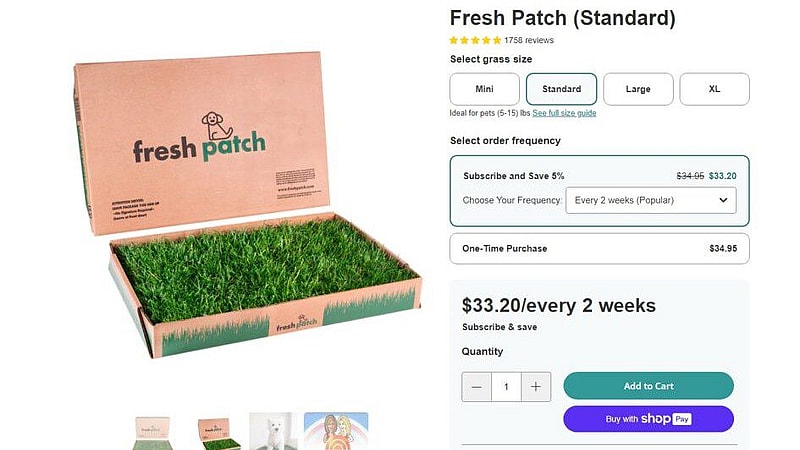
Task: Click Add to Cart
Action: [x=648, y=386]
